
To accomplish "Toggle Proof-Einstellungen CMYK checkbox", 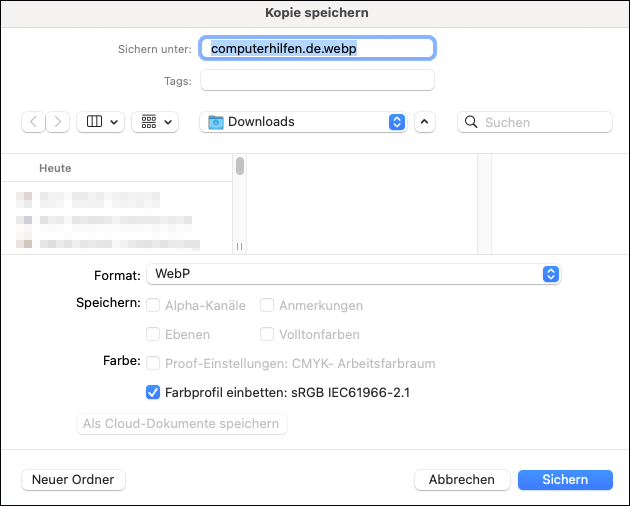I will pyautogui.click(x=153, y=363).
